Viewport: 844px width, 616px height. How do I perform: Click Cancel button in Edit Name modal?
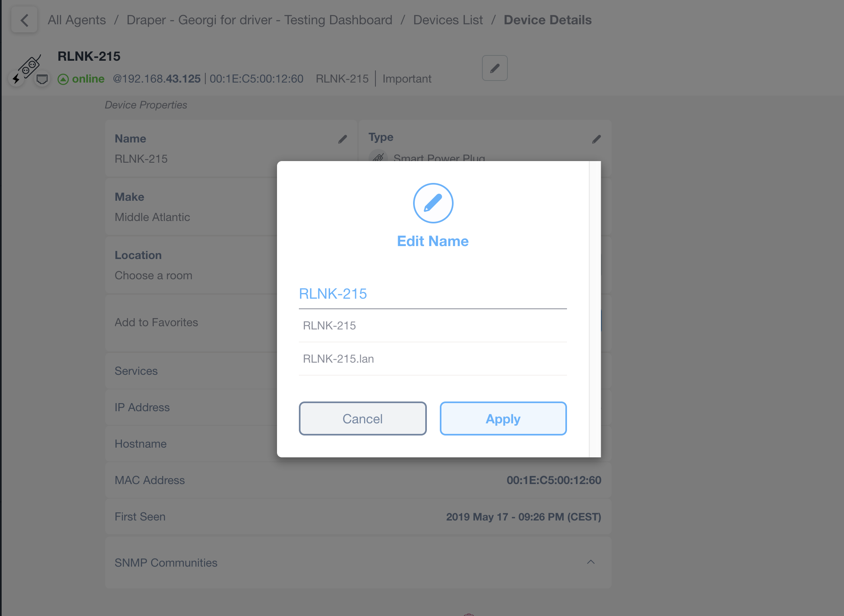(362, 418)
